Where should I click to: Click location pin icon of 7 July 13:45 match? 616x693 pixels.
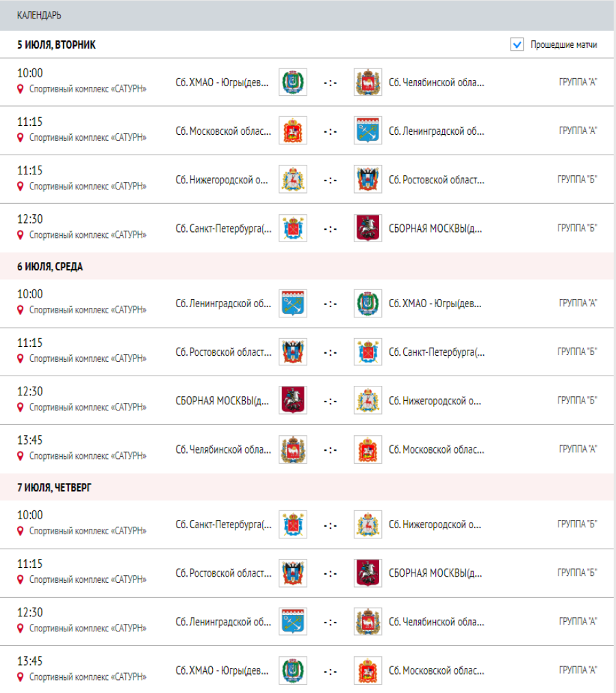click(21, 677)
